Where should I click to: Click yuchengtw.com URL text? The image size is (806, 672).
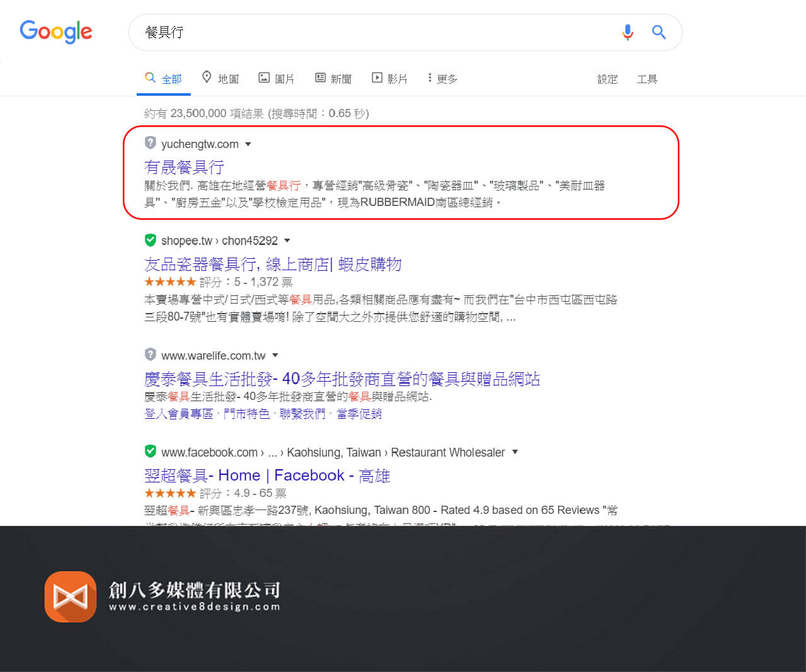[200, 144]
